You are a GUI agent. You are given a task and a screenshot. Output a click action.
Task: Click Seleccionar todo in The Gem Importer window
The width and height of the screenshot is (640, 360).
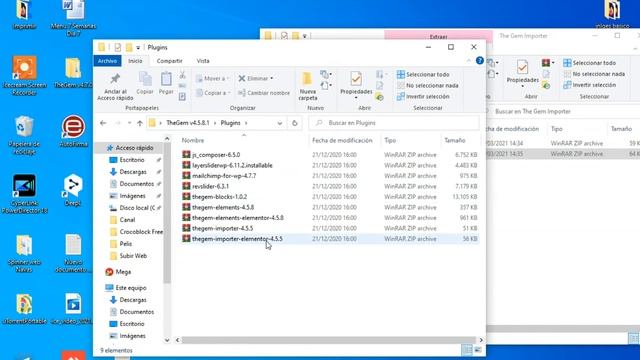tap(589, 63)
